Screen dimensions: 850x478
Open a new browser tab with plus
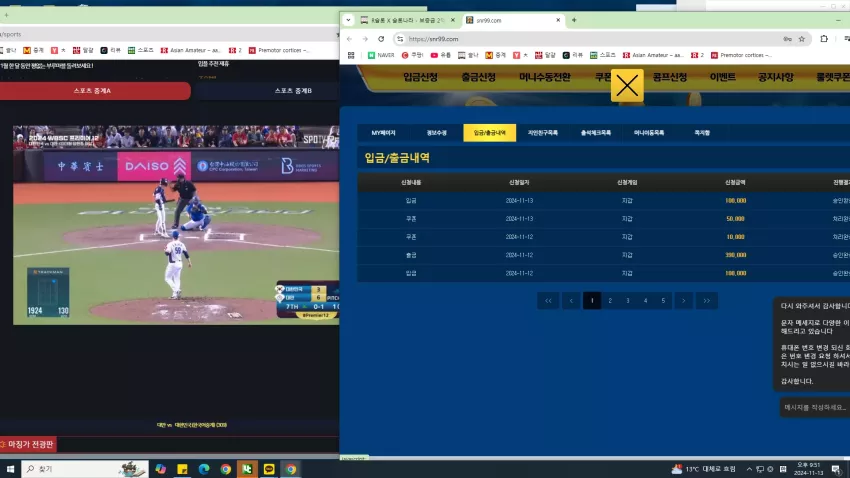574,20
